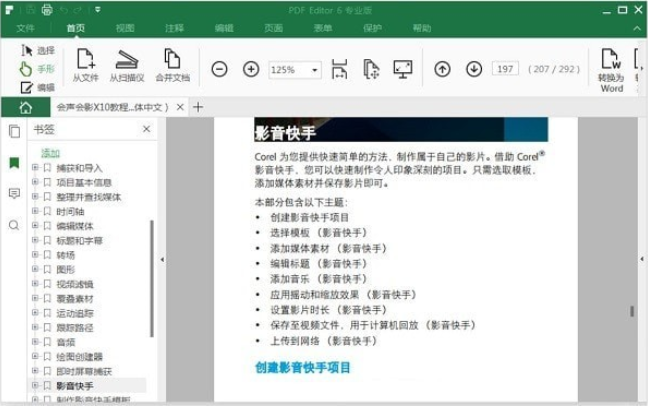Expand the 时间轴 bookmark node
Image resolution: width=648 pixels, height=406 pixels.
coord(35,211)
